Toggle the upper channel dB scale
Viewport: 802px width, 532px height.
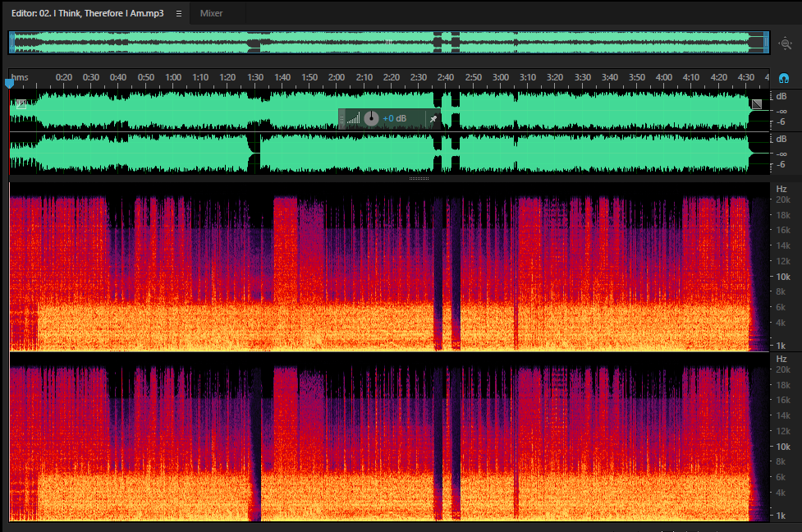pyautogui.click(x=781, y=96)
